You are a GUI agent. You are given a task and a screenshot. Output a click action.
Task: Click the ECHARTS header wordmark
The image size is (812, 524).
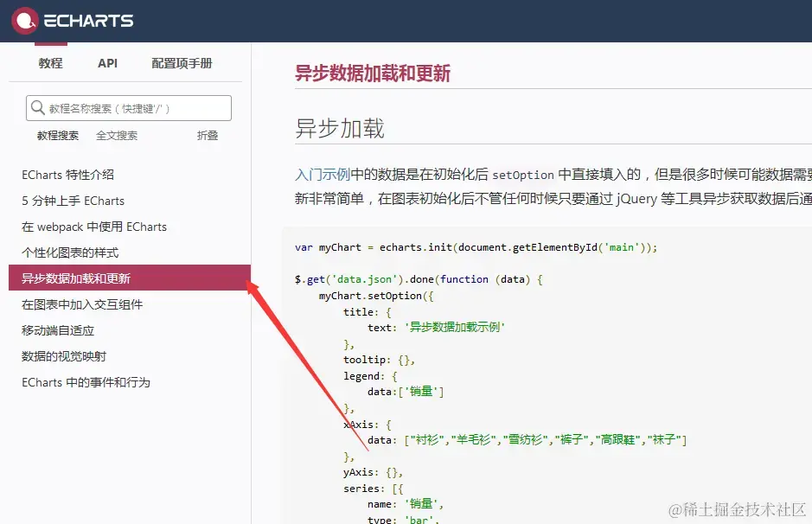(x=88, y=21)
